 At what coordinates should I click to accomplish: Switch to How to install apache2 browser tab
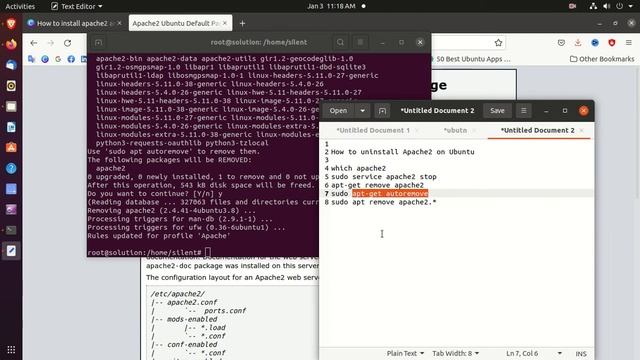coord(72,23)
